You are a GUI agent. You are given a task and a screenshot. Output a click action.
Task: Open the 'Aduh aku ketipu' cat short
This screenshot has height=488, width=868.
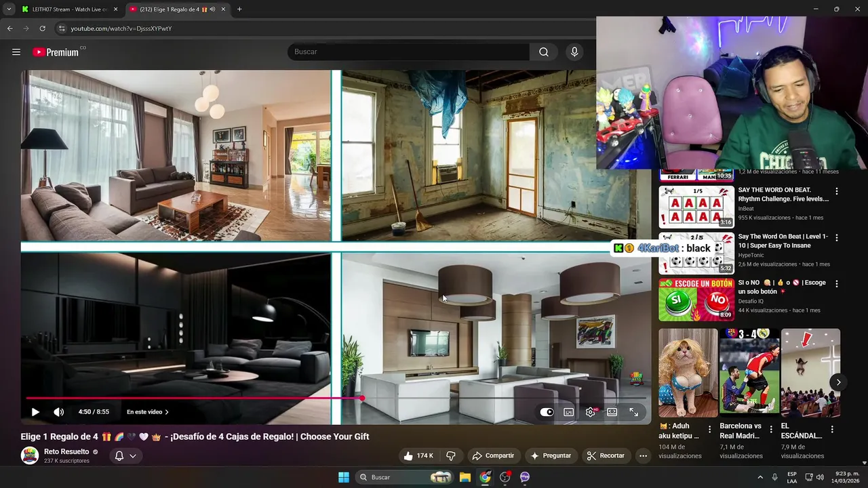[x=688, y=373]
